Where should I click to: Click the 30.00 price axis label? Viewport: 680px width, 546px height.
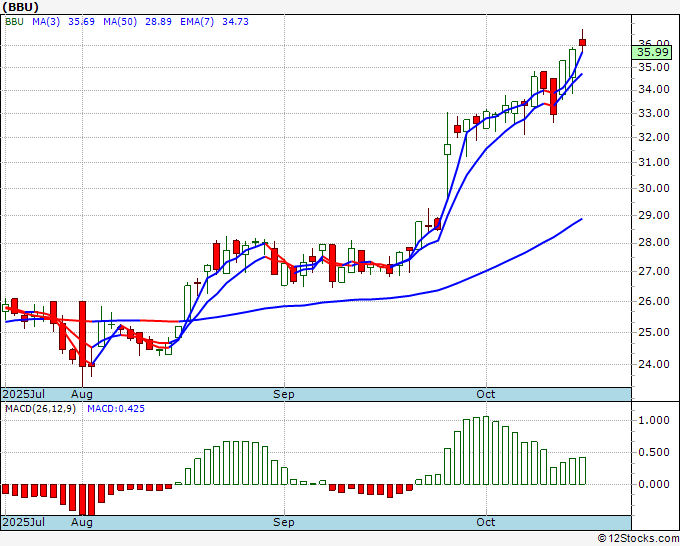pos(654,189)
